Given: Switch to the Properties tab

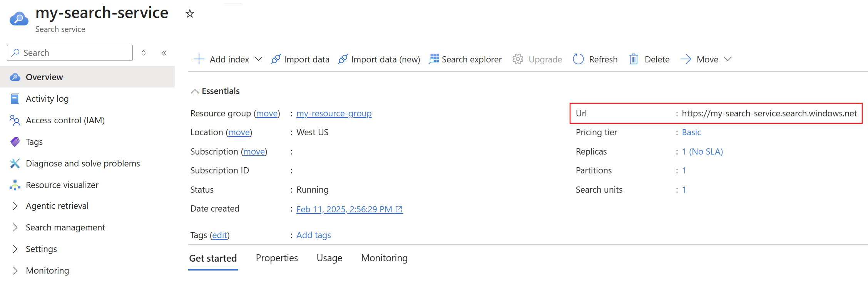Looking at the screenshot, I should [277, 258].
